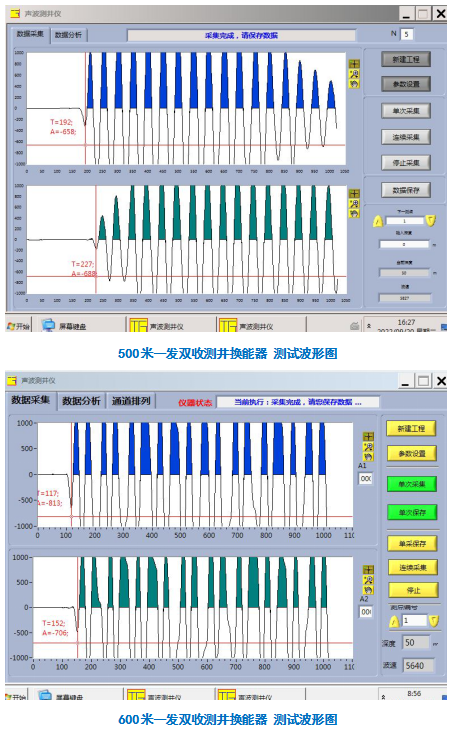Click 单次采集 button in upper window

coord(405,111)
